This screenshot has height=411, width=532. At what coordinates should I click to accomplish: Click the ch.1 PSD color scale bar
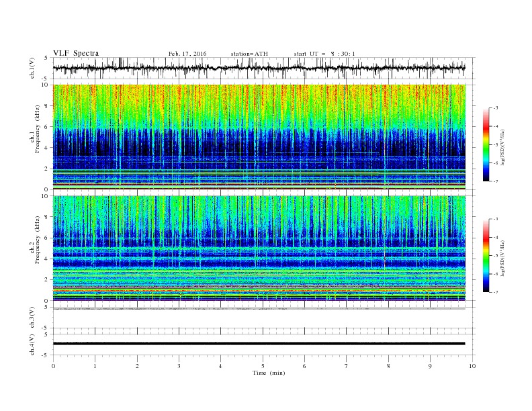(x=486, y=144)
